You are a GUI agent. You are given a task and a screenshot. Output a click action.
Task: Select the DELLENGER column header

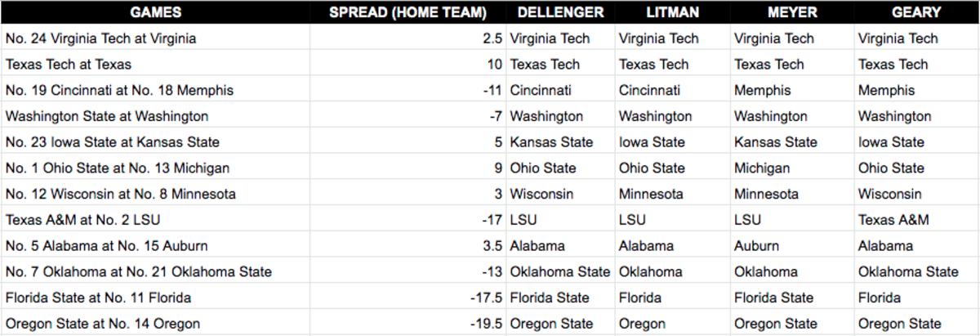(x=560, y=12)
